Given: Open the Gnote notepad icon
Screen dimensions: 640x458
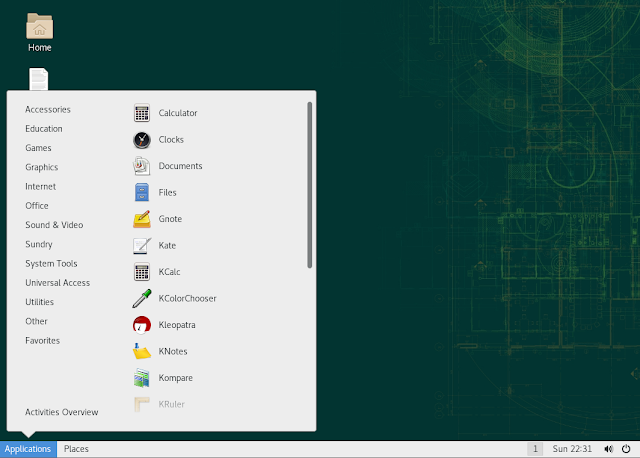Looking at the screenshot, I should coord(142,219).
